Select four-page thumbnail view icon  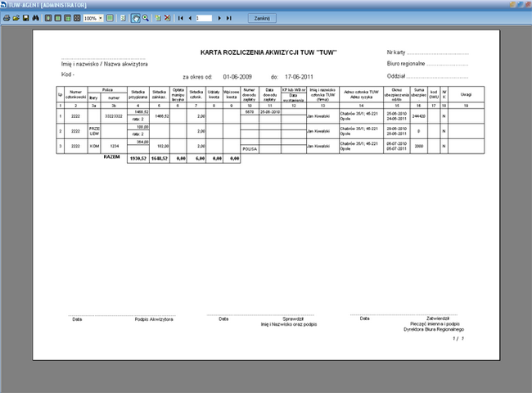77,18
